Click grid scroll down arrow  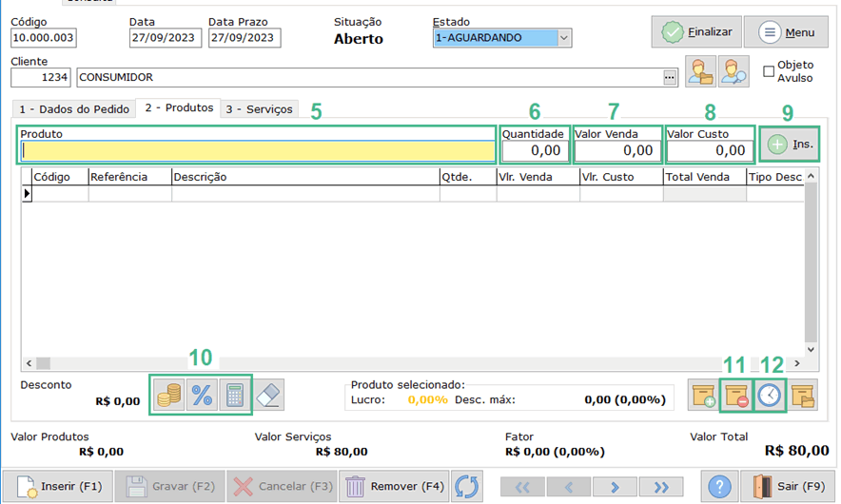point(811,350)
